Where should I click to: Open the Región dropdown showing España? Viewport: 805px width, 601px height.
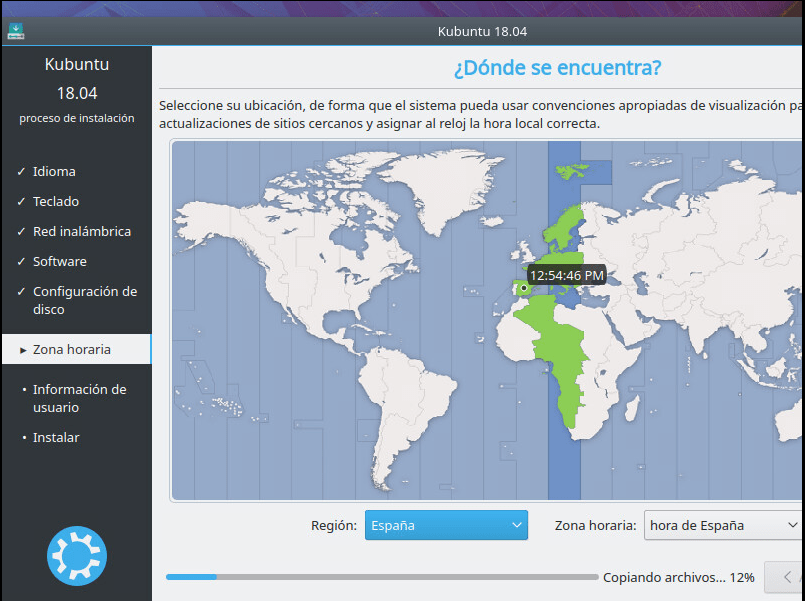446,525
